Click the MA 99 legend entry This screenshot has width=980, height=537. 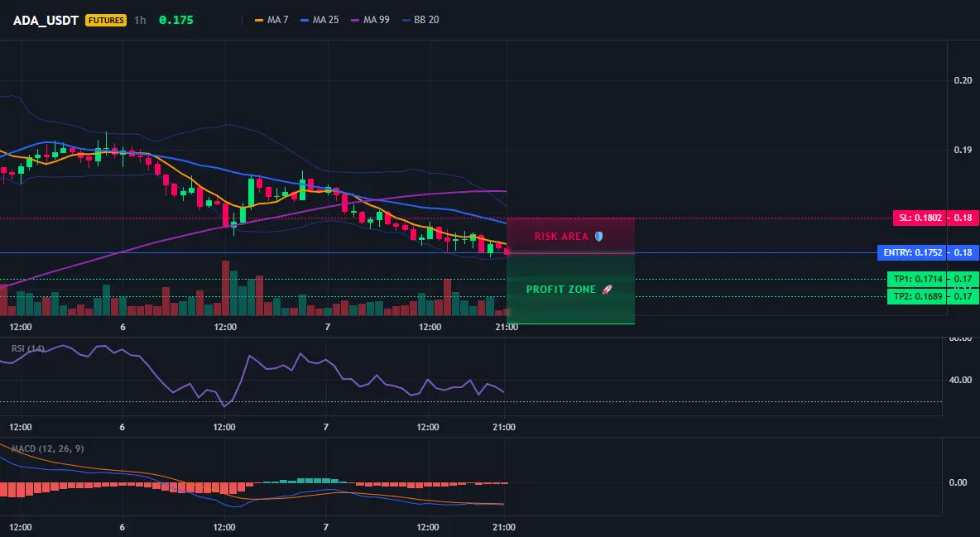pos(371,20)
